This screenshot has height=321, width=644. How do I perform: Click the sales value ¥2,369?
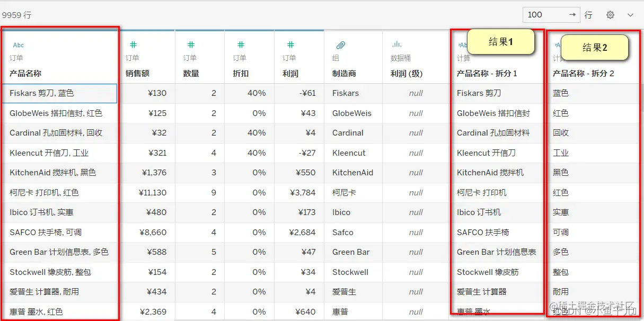[154, 312]
